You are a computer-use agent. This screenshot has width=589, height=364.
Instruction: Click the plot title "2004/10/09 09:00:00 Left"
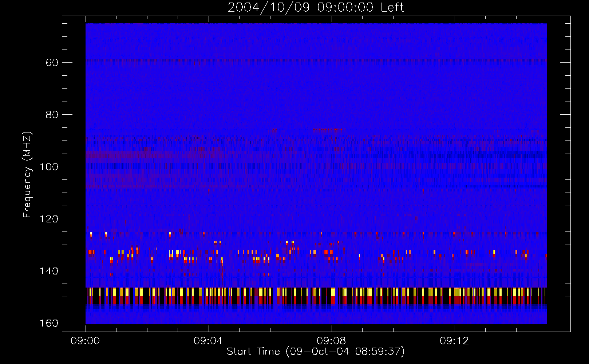pos(316,7)
